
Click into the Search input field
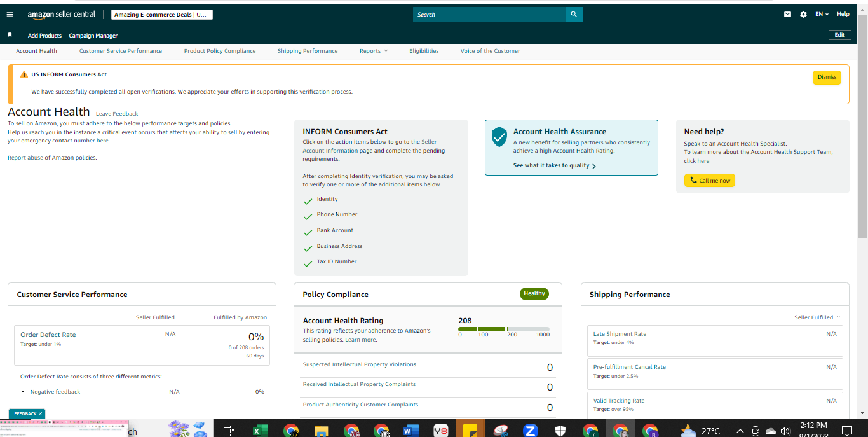point(489,14)
